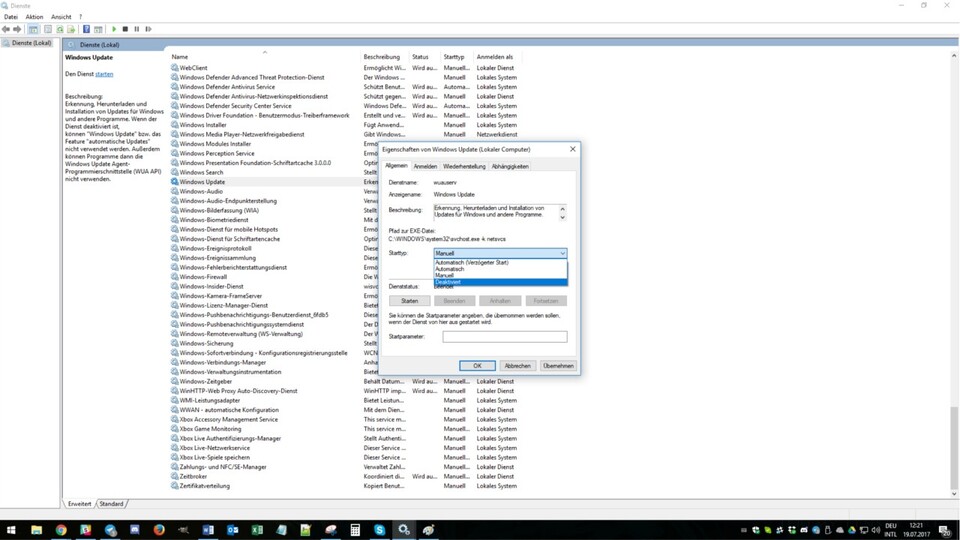Screen dimensions: 960x540
Task: Pick Automatisch from the Starttyp dropdown
Action: click(x=450, y=269)
